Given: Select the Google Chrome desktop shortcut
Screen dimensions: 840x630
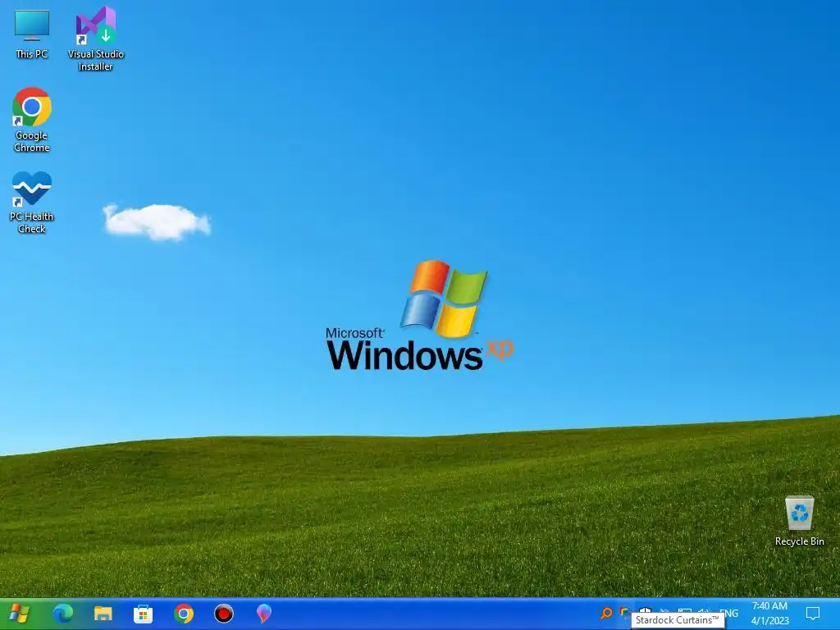Looking at the screenshot, I should [x=32, y=120].
